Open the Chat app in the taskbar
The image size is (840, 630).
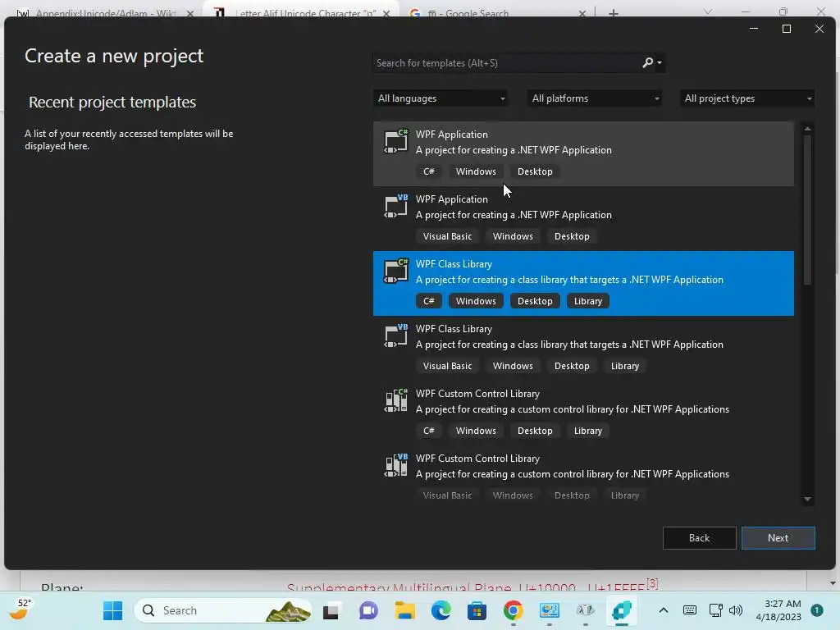click(368, 610)
